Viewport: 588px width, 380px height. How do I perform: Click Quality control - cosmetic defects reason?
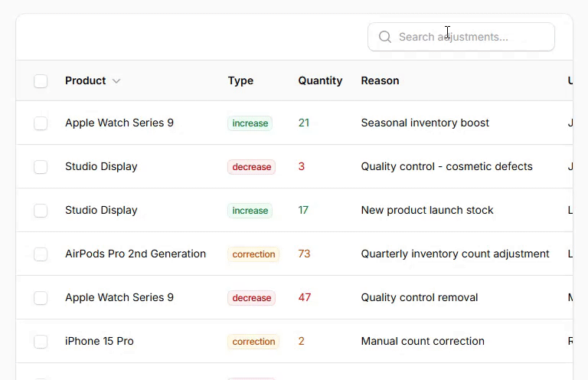tap(446, 166)
